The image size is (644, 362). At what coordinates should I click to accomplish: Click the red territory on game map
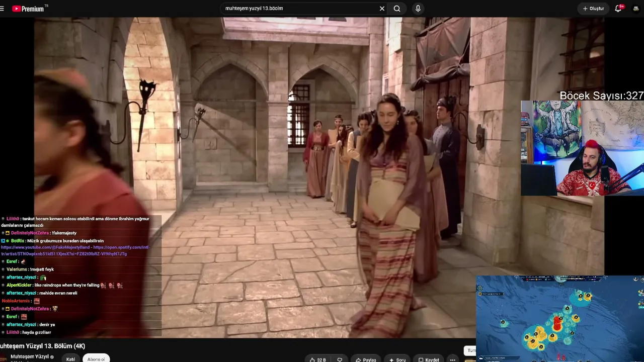click(x=557, y=323)
